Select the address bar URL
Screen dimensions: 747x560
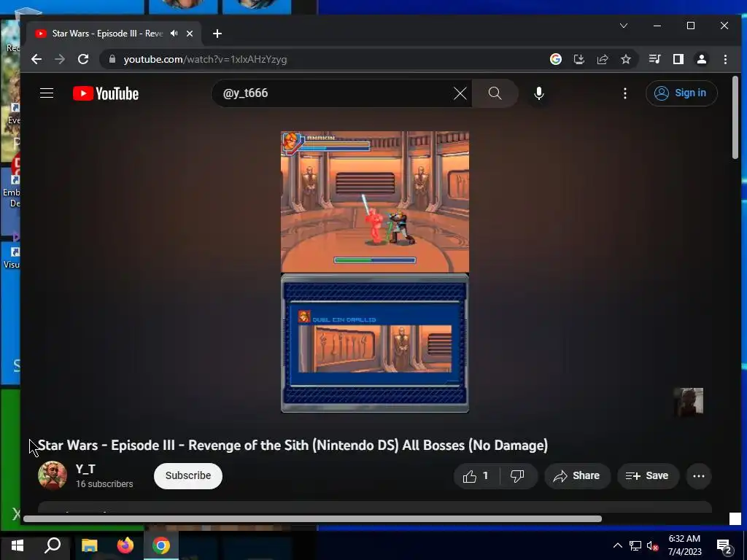205,60
